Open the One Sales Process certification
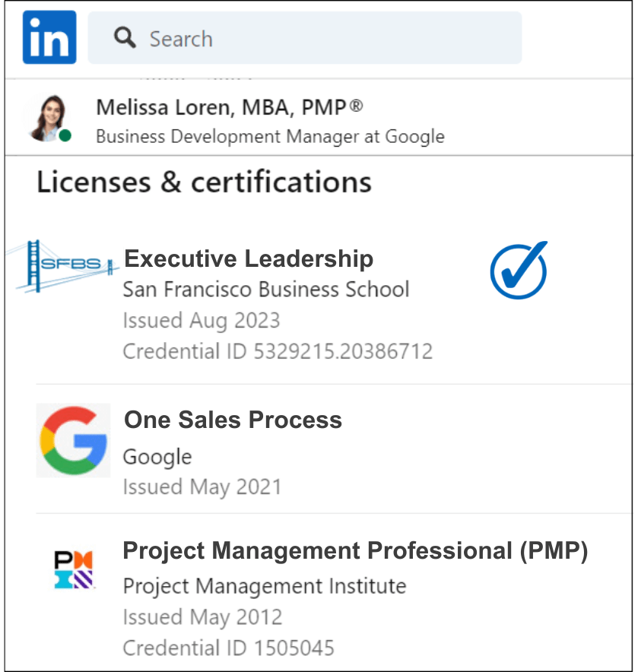638x672 pixels. click(233, 420)
